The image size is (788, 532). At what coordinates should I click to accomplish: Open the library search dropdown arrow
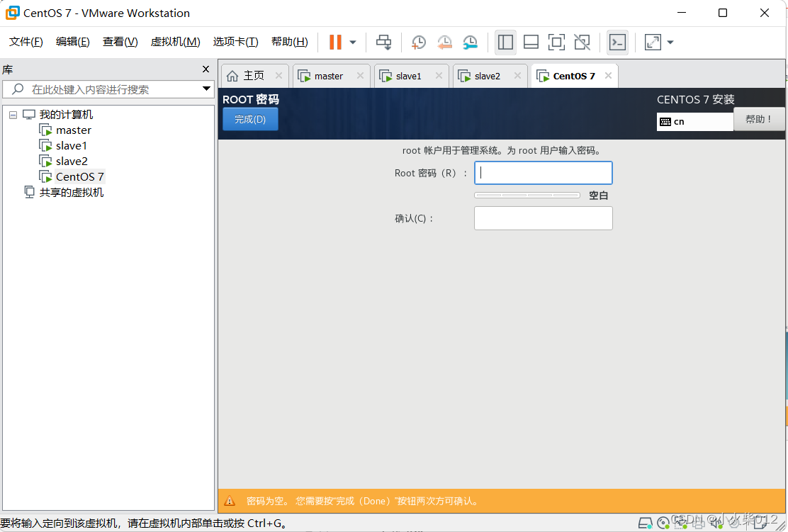[x=206, y=89]
